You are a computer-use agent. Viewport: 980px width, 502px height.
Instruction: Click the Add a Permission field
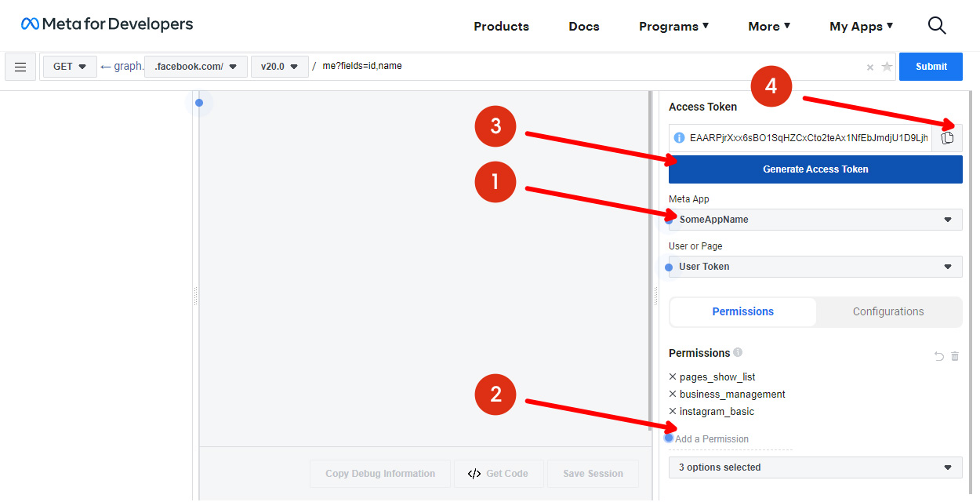coord(731,439)
